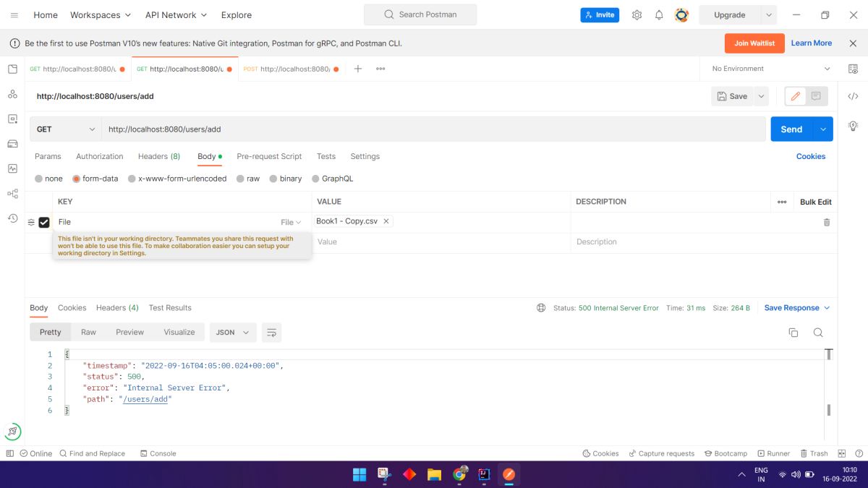Switch to Tests tab
Image resolution: width=868 pixels, height=488 pixels.
(326, 156)
